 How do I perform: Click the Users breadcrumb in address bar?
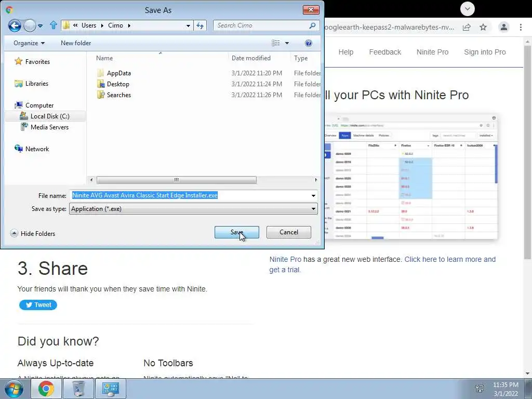88,25
